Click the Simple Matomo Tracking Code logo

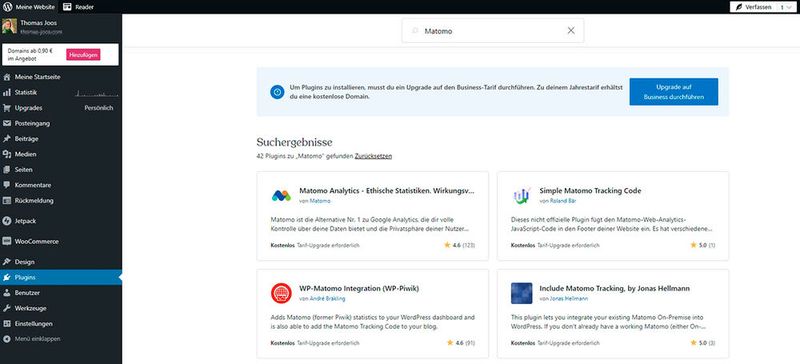pos(521,195)
